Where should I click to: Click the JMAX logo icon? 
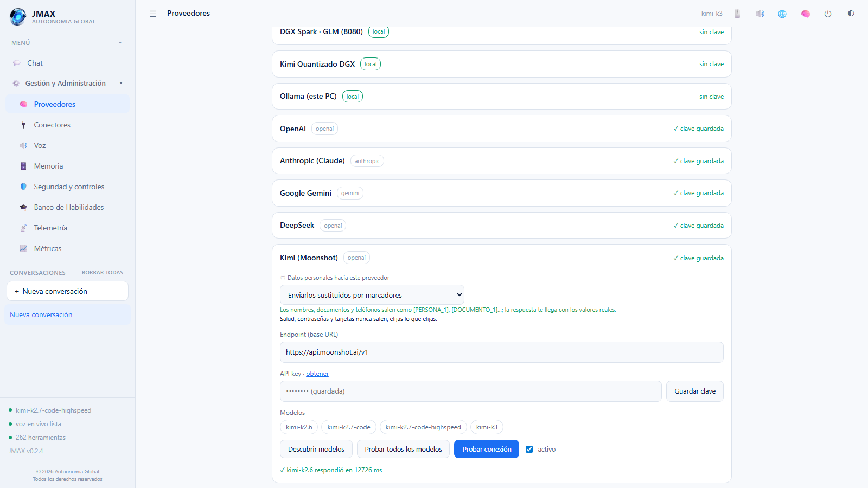click(x=18, y=17)
